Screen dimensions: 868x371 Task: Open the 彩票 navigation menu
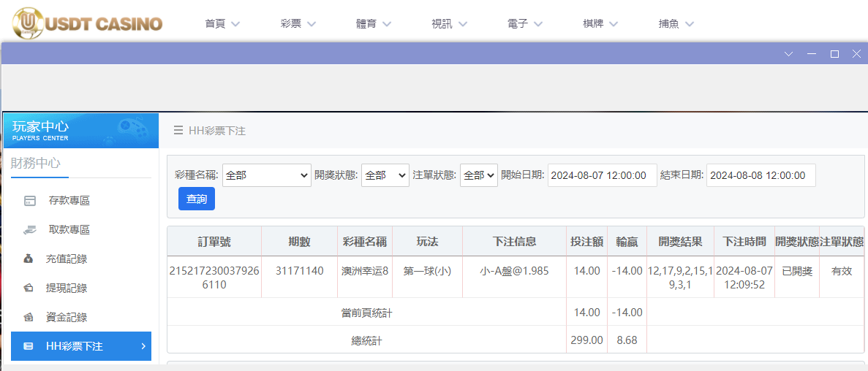(x=298, y=23)
